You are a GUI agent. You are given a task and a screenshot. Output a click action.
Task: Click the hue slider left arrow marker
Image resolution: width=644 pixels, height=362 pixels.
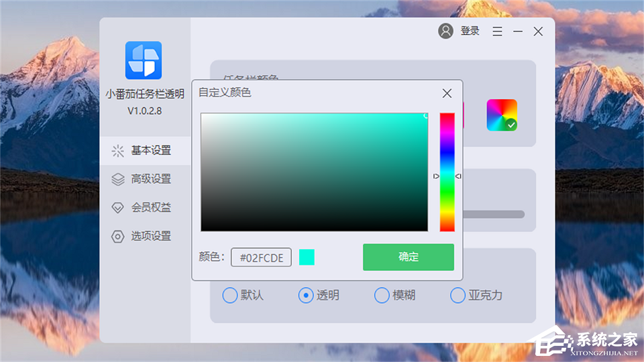click(x=436, y=176)
